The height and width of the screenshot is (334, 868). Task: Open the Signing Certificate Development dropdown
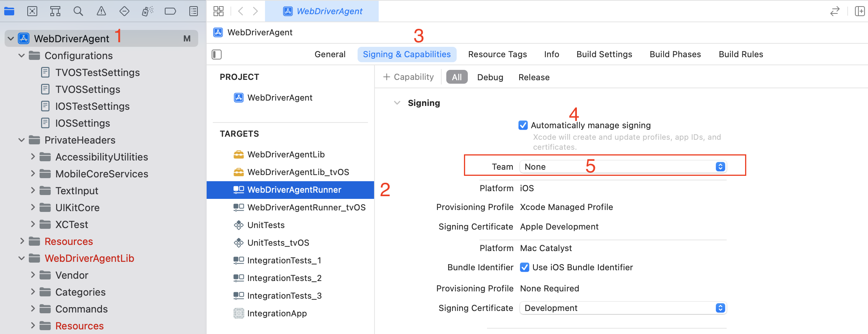pos(623,308)
